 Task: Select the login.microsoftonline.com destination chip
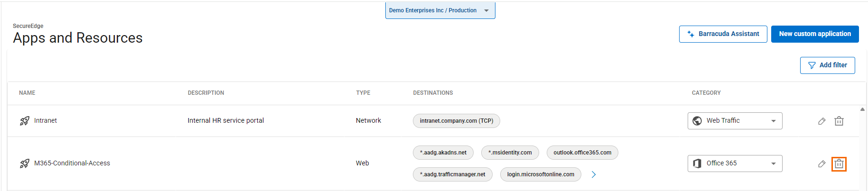(x=540, y=174)
